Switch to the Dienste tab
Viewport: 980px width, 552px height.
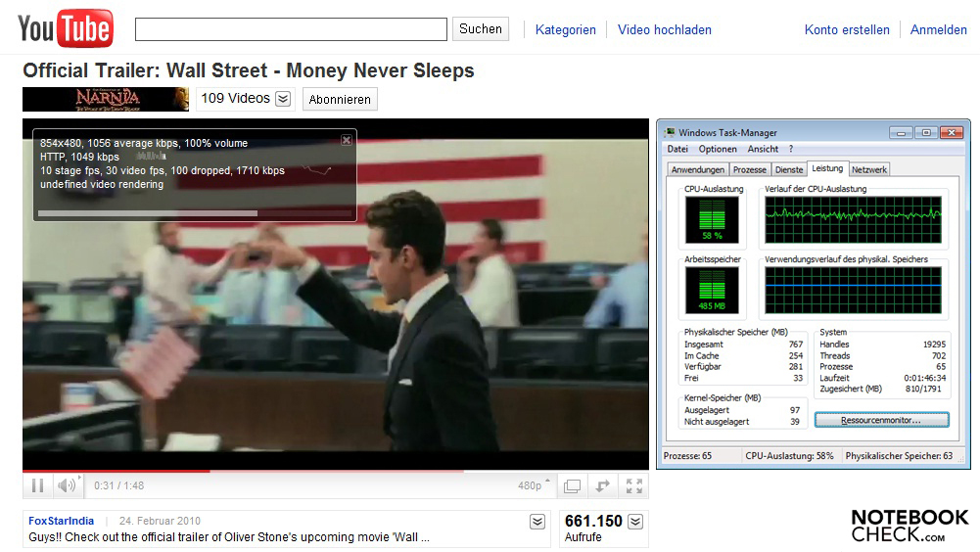789,169
